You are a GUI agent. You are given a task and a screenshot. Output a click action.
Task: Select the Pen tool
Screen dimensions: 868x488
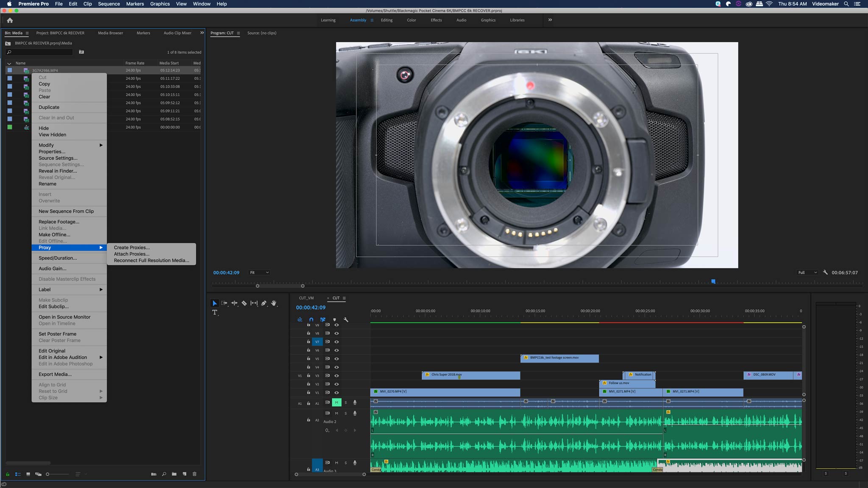pyautogui.click(x=264, y=303)
